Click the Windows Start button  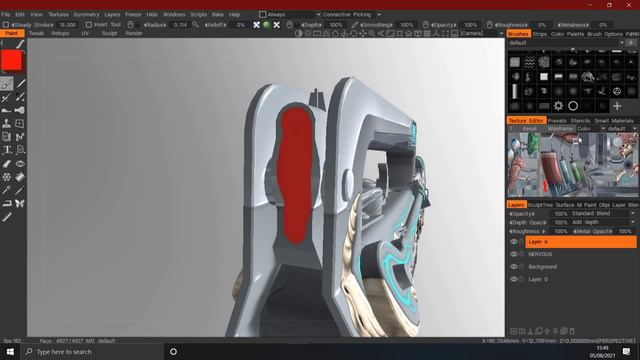click(x=10, y=352)
